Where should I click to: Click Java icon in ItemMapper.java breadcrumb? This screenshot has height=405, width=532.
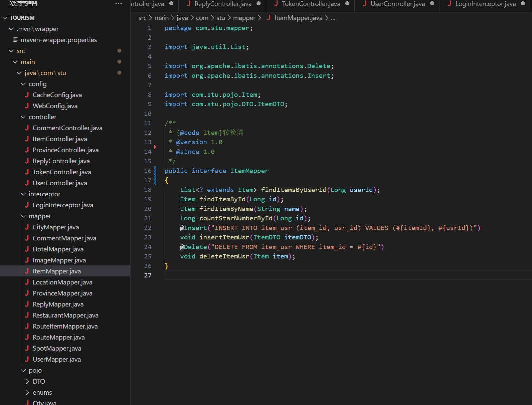(x=269, y=18)
